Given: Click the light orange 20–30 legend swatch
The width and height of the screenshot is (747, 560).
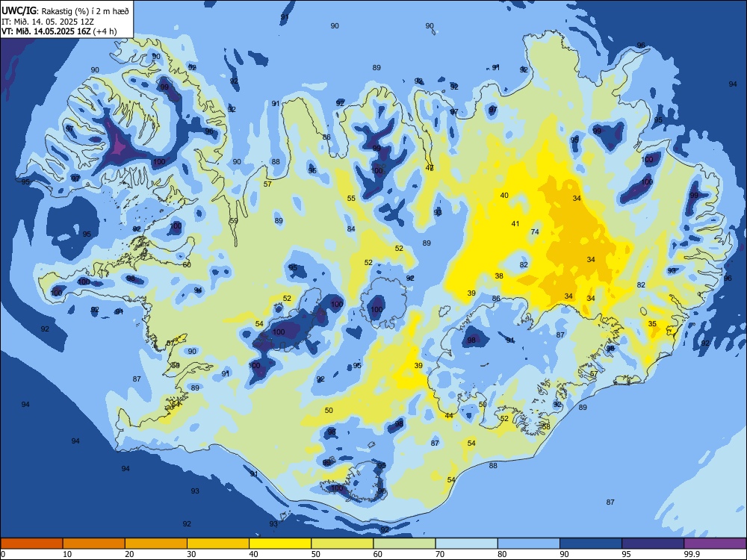Looking at the screenshot, I should (156, 544).
